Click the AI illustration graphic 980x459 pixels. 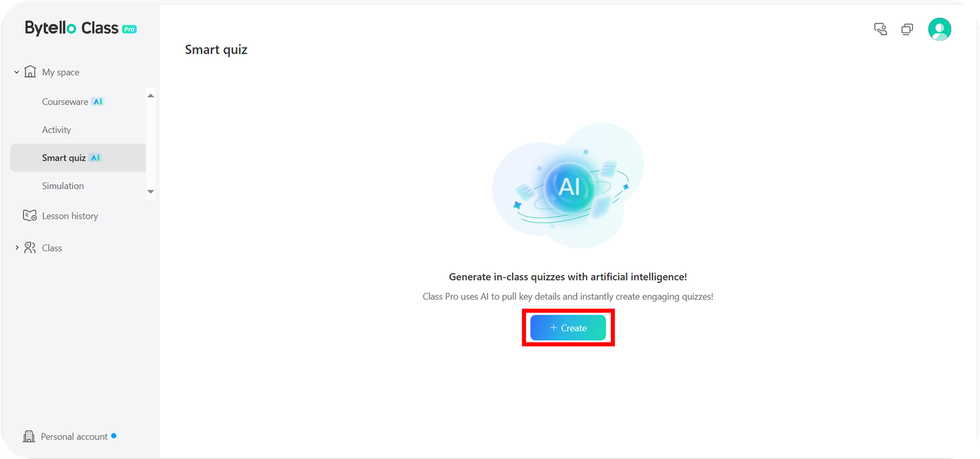click(568, 186)
